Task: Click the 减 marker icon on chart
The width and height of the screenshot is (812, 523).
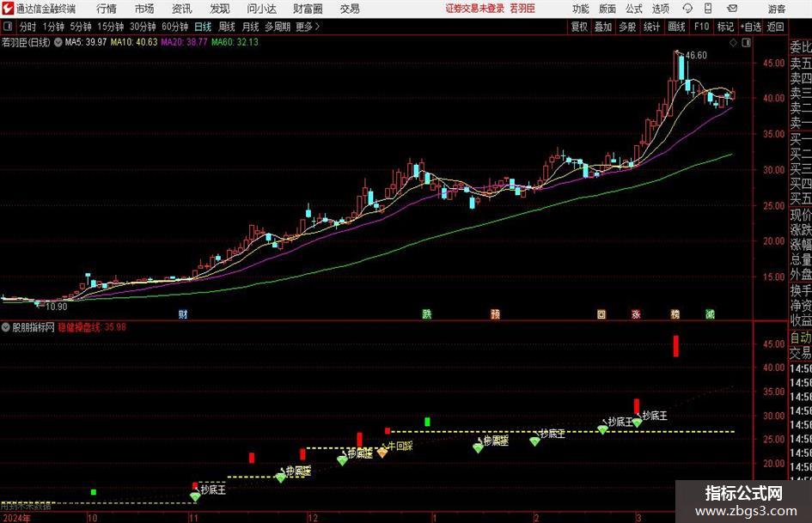Action: (x=711, y=314)
